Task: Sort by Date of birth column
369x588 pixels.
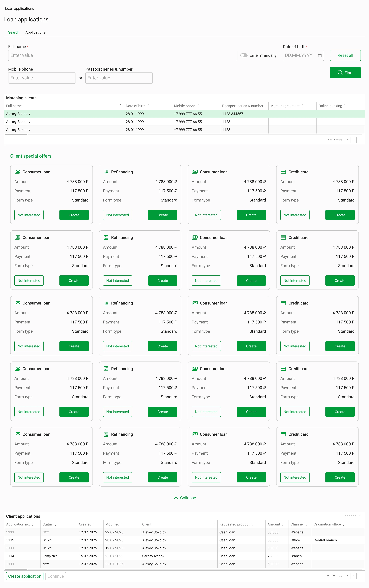Action: pyautogui.click(x=148, y=106)
